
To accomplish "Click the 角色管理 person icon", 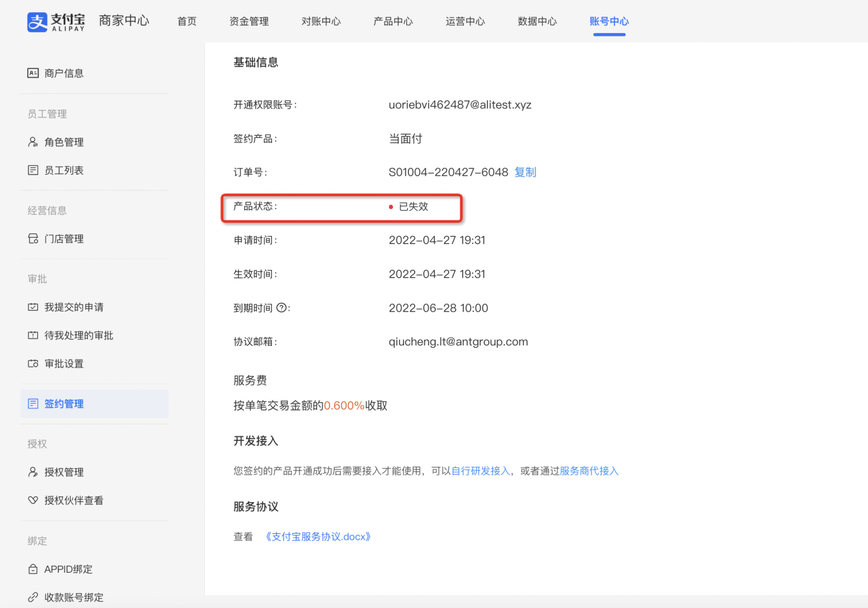I will tap(33, 142).
